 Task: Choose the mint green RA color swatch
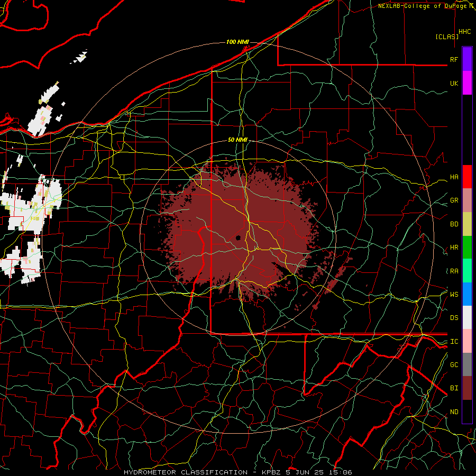[x=467, y=271]
